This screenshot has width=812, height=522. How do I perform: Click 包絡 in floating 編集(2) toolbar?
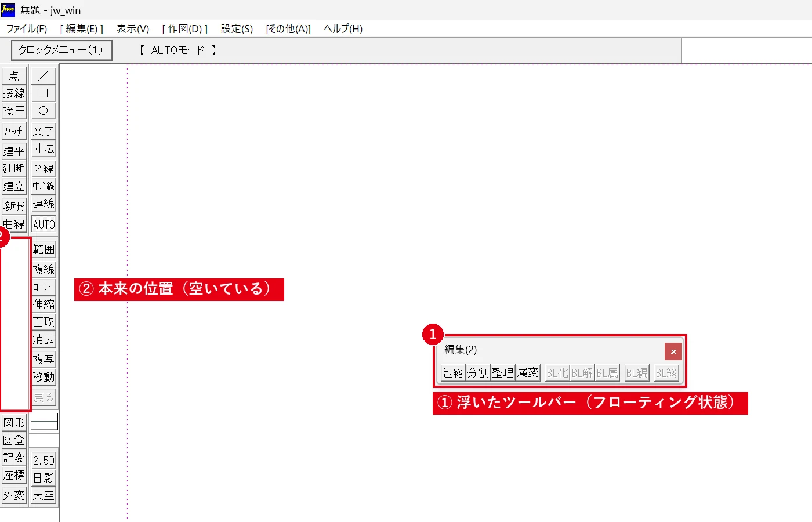coord(453,373)
